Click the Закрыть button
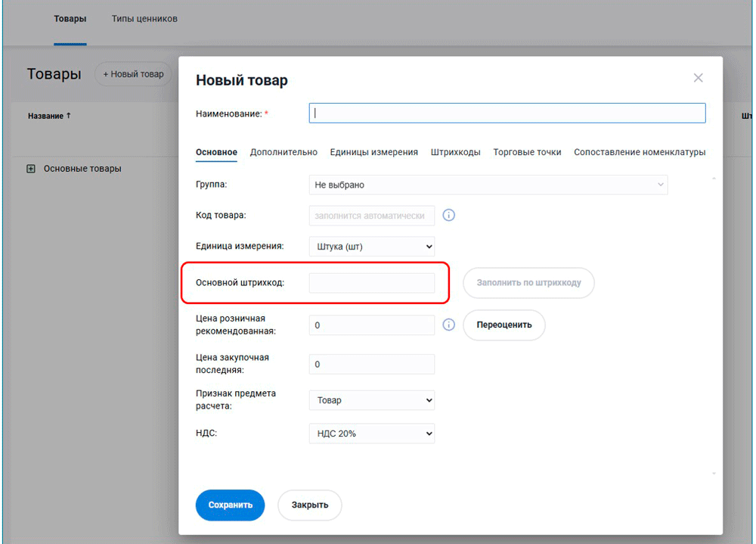This screenshot has height=544, width=756. (x=309, y=505)
